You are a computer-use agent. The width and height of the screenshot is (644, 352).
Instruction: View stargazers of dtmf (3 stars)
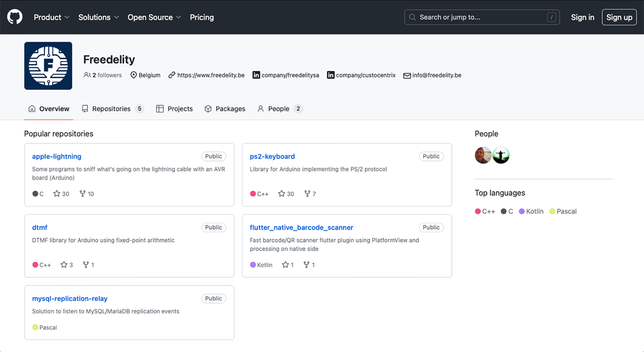pyautogui.click(x=67, y=265)
